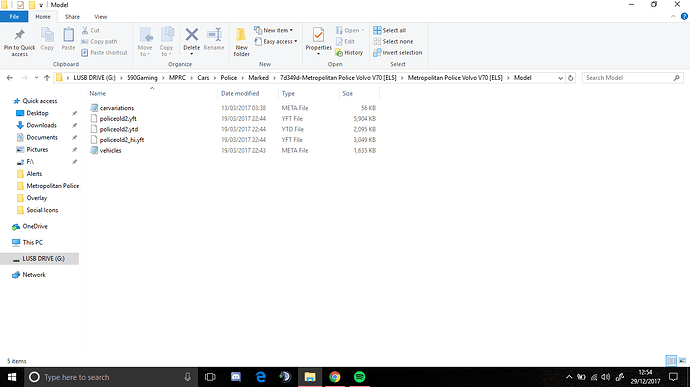
Task: Refresh the current folder
Action: (x=571, y=78)
